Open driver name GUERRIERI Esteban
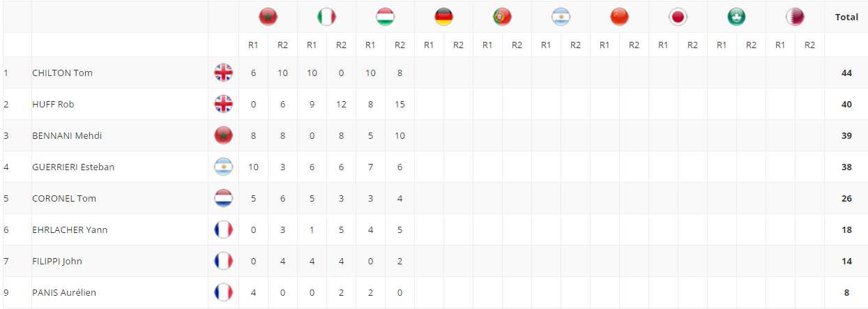The height and width of the screenshot is (309, 868). click(73, 167)
